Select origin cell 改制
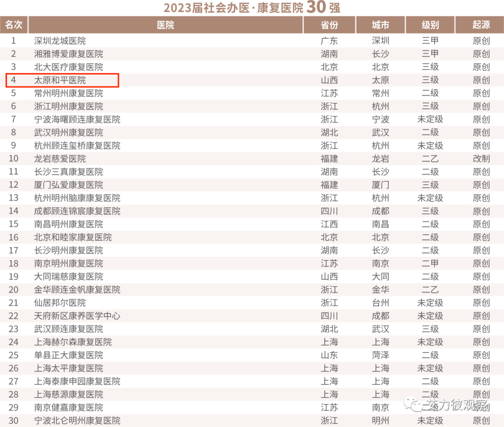Viewport: 504px width, 427px height. pyautogui.click(x=481, y=159)
